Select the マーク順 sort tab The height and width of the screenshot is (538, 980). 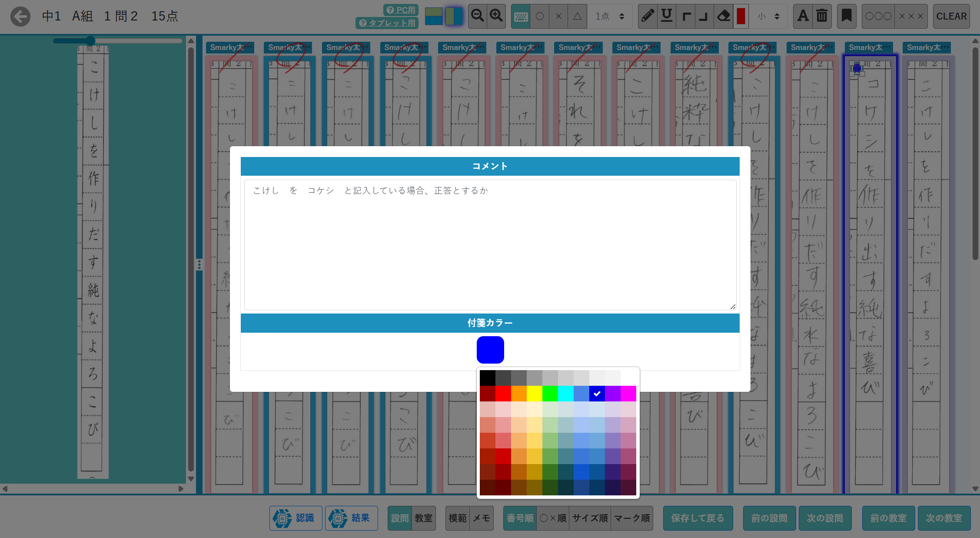(632, 518)
